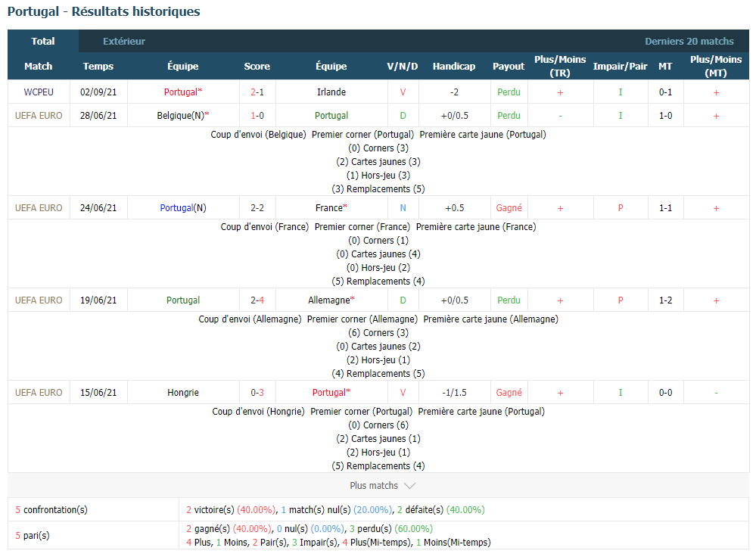The width and height of the screenshot is (756, 557).
Task: Click the Belgique(N) team name
Action: pyautogui.click(x=182, y=115)
